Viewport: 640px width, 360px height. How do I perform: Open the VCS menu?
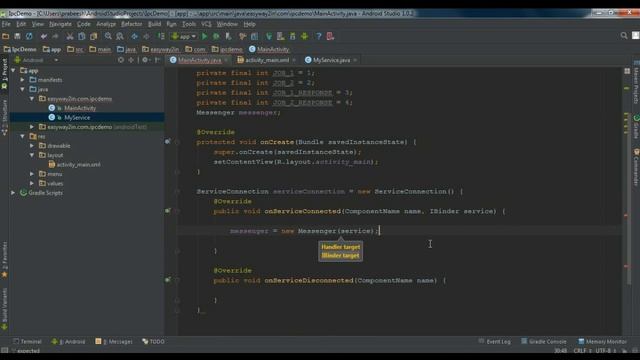206,24
